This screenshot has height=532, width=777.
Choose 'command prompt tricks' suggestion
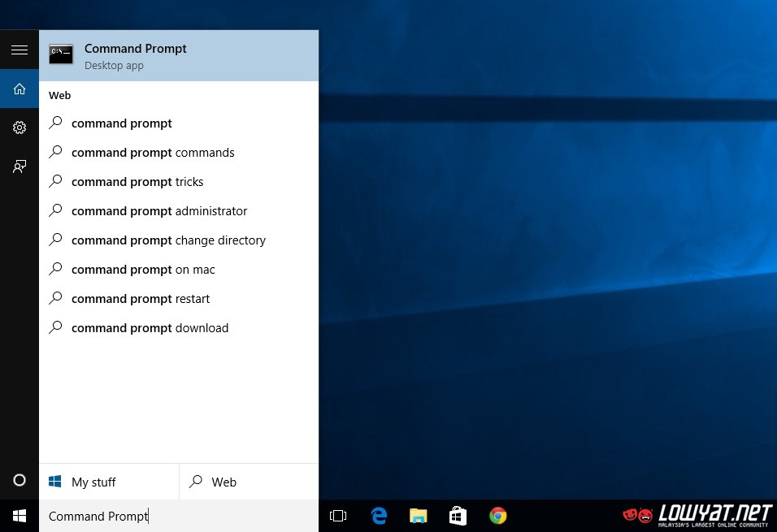coord(137,182)
